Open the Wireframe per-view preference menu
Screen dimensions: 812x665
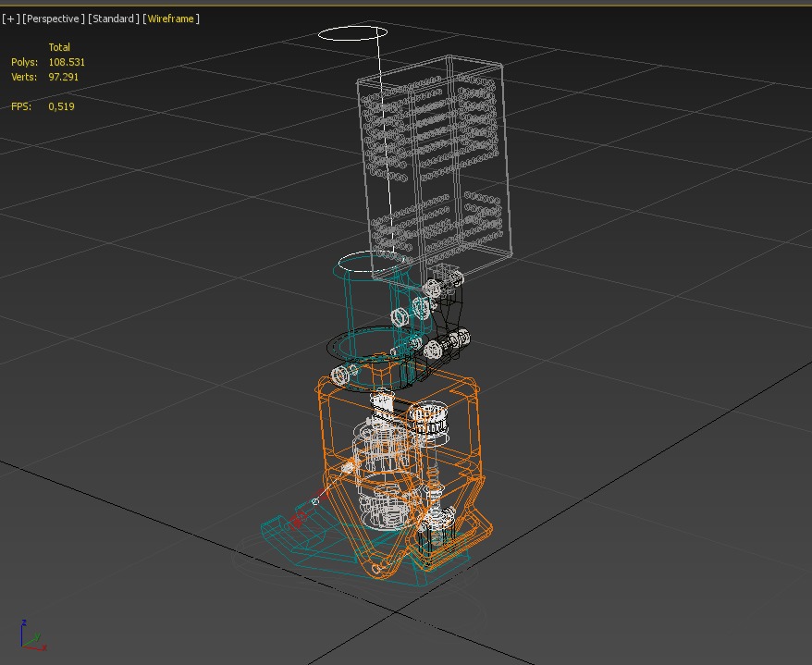click(171, 18)
